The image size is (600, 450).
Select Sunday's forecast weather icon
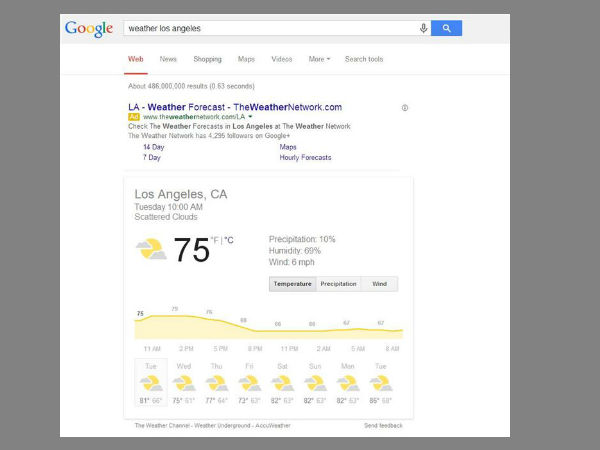click(314, 383)
